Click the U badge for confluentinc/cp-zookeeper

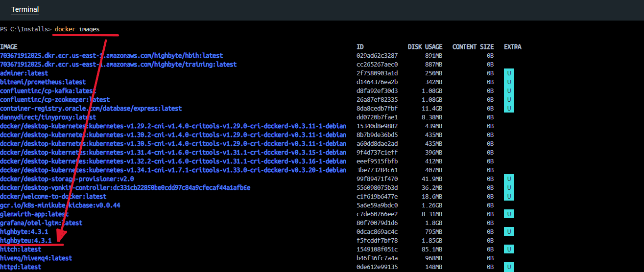(x=509, y=100)
